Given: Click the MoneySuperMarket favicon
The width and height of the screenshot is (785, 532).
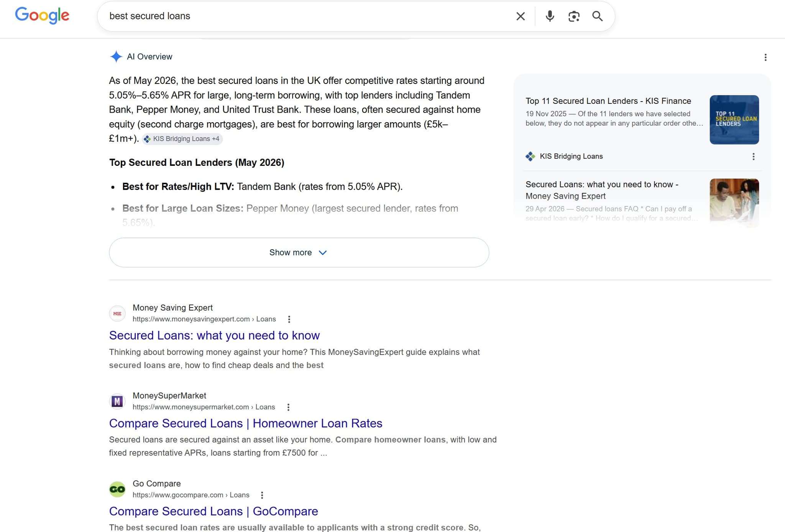Looking at the screenshot, I should coord(117,401).
